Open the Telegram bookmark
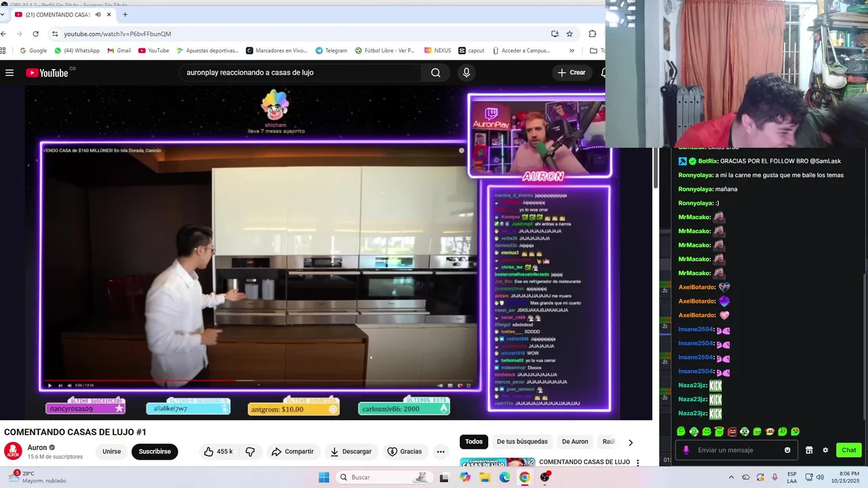Viewport: 868px width, 488px height. [x=331, y=50]
